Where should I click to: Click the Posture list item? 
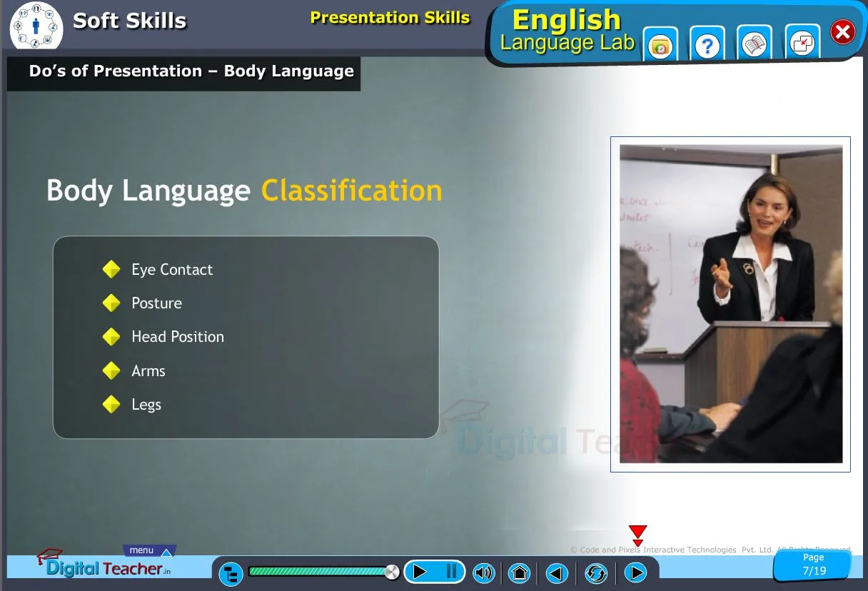coord(156,303)
